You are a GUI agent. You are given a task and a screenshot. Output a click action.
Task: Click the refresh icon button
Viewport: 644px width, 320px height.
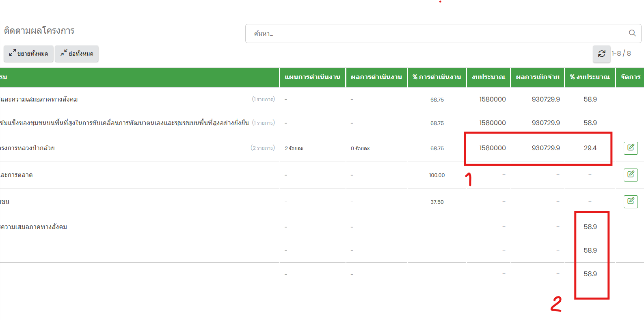pos(601,54)
